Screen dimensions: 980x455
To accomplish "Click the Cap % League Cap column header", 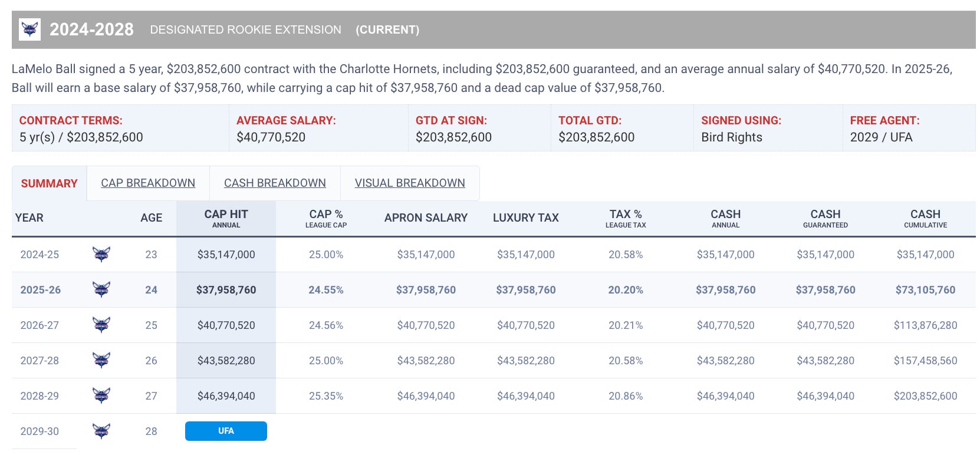I will click(326, 218).
